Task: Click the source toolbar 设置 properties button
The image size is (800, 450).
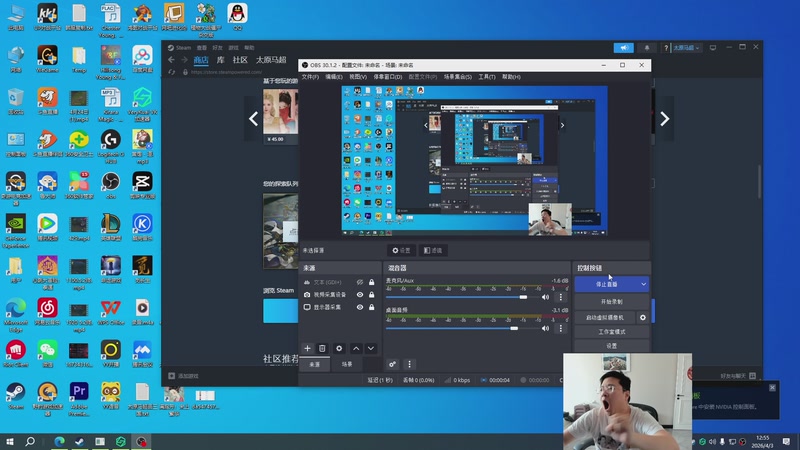Action: click(x=401, y=251)
